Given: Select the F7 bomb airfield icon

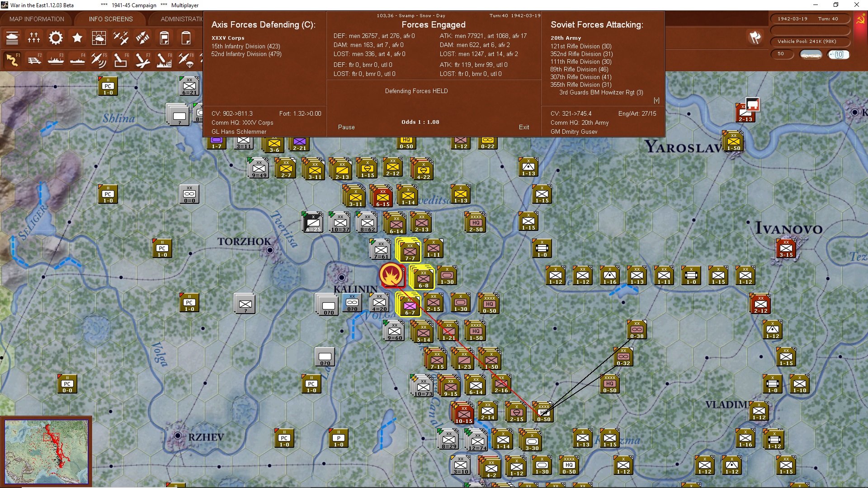Looking at the screenshot, I should tap(142, 60).
